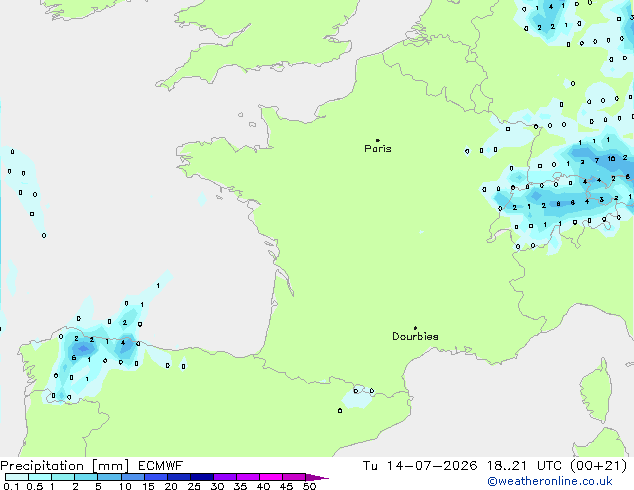Click the Paris city marker dot
This screenshot has height=490, width=634.
click(x=378, y=140)
